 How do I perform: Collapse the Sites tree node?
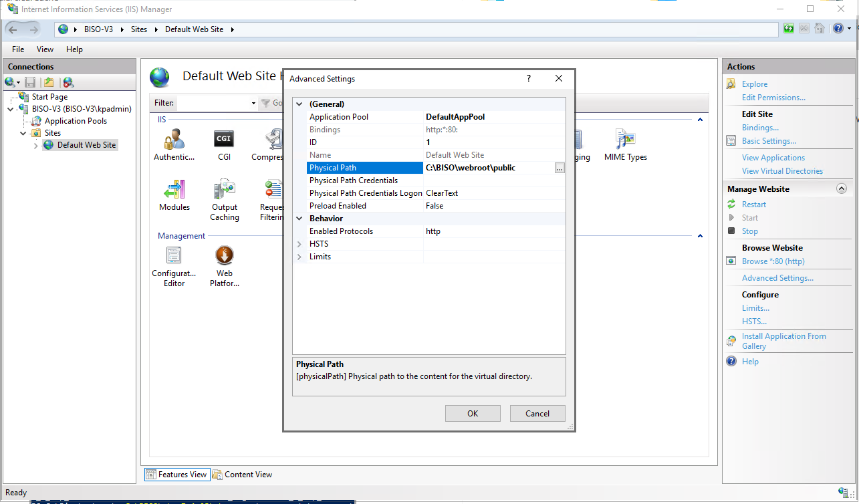(x=23, y=133)
